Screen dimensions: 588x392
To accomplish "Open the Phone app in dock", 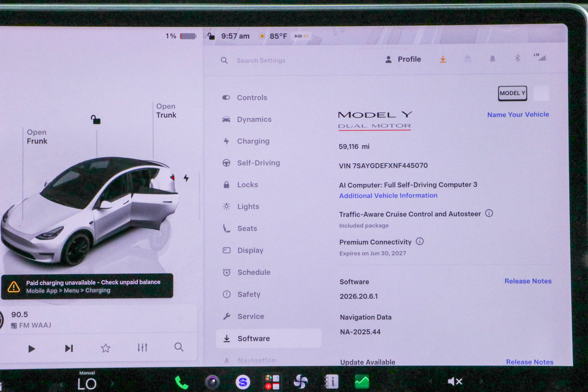I will [x=182, y=383].
